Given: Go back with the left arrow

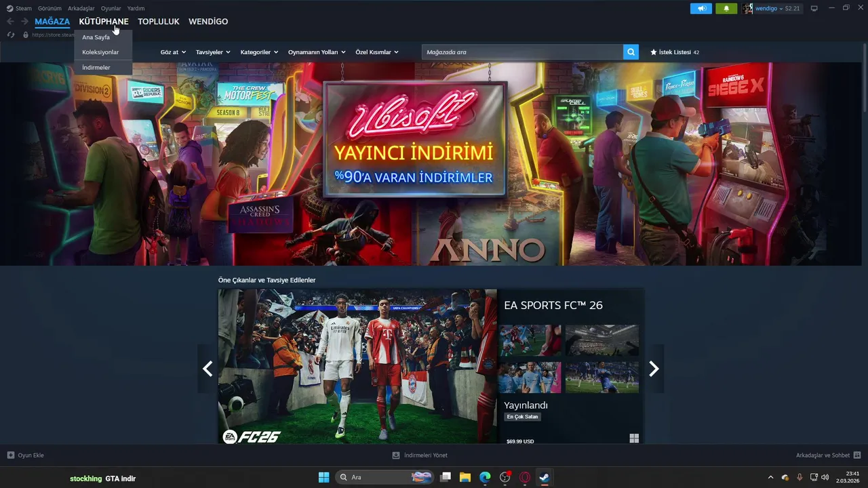Looking at the screenshot, I should (10, 22).
